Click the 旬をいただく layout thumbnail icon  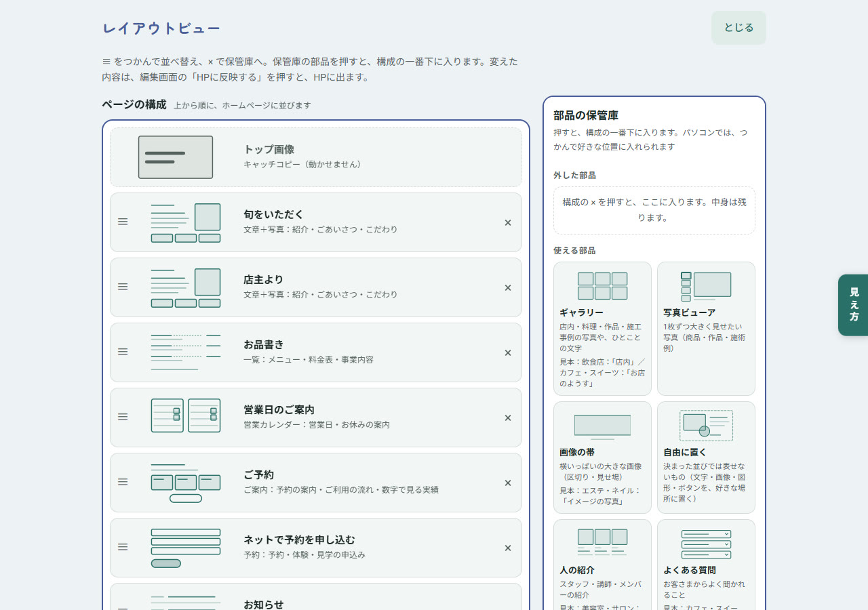pos(186,222)
